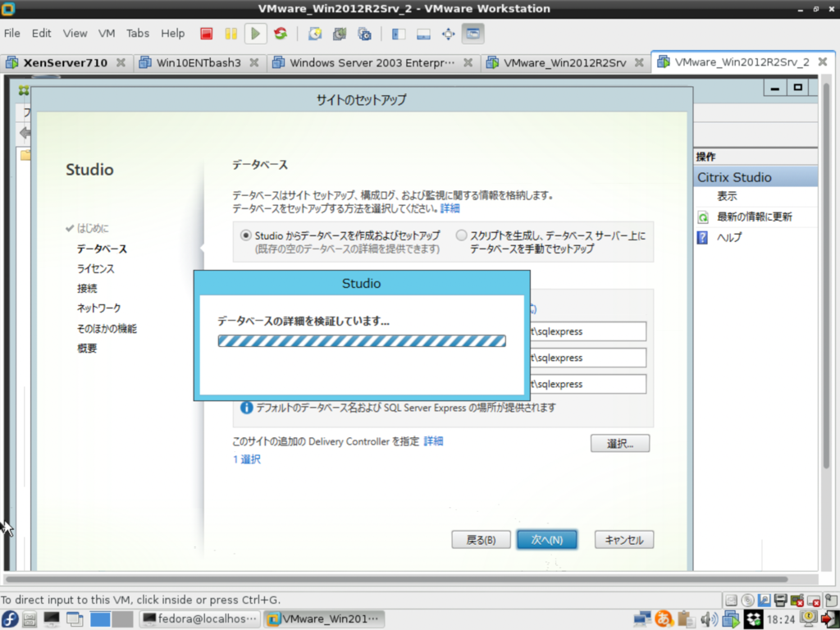Click the fedora@localhost taskbar window button
The height and width of the screenshot is (630, 840).
pos(200,619)
